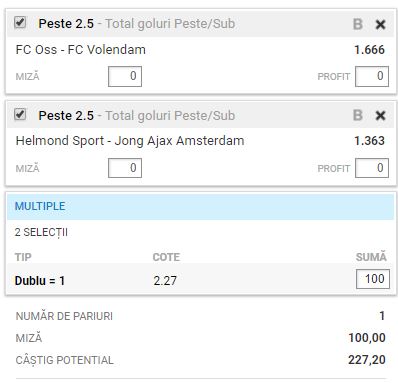This screenshot has width=398, height=383.
Task: Focus the Miză field for FC Oss bet
Action: click(125, 76)
